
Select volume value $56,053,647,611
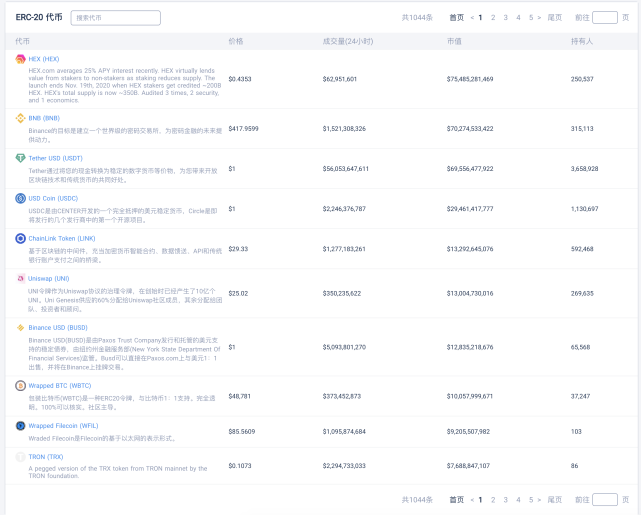pyautogui.click(x=346, y=168)
